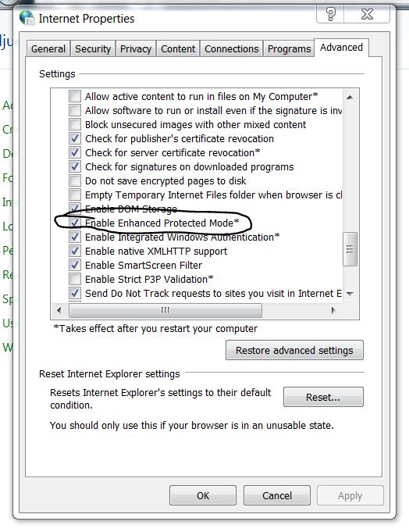Click the vertical scrollbar thumb
Viewport: 409px width, 532px height.
pos(350,249)
